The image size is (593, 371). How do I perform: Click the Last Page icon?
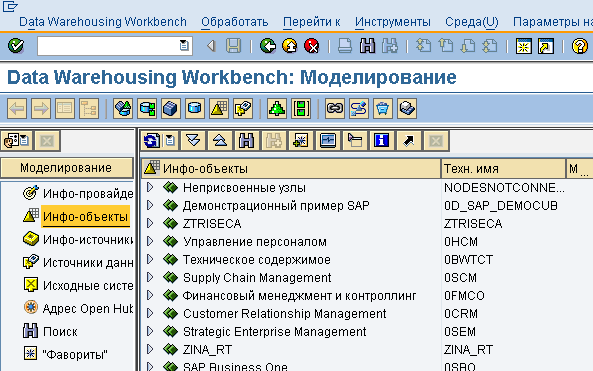tap(490, 46)
